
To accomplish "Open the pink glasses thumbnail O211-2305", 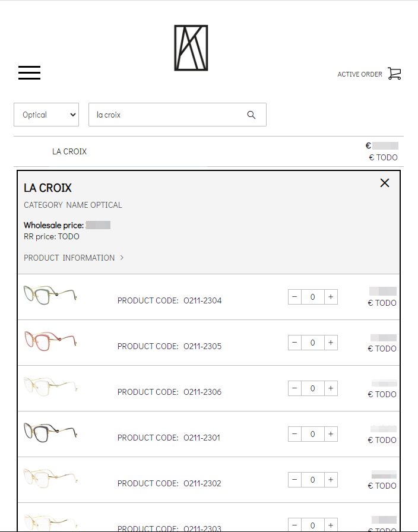I will (x=50, y=340).
